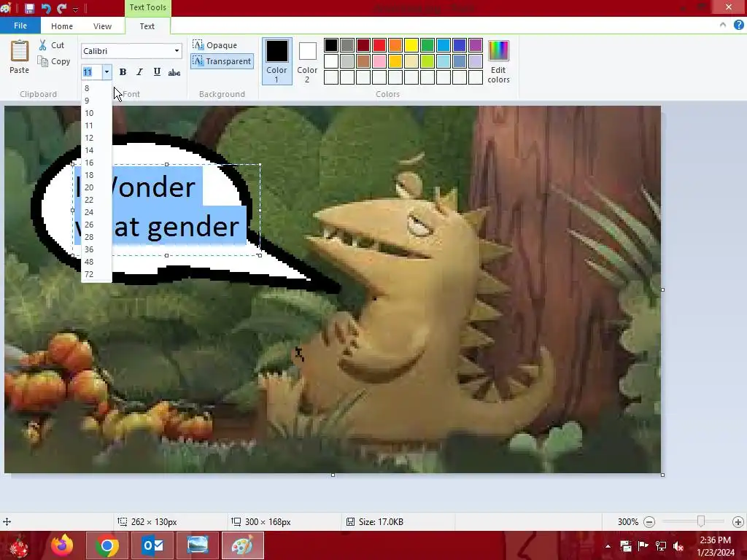Toggle Italic formatting
Viewport: 747px width, 560px height.
[x=139, y=72]
